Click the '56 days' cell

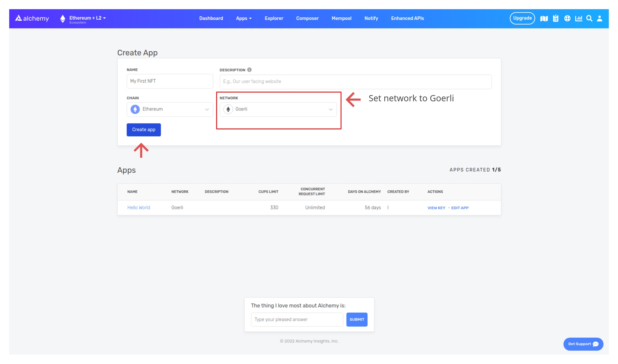tap(373, 207)
